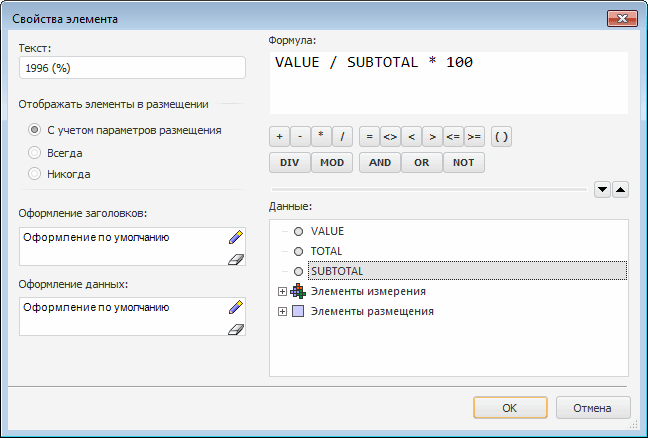
Task: Click the eraser icon for header formatting
Action: (x=235, y=258)
